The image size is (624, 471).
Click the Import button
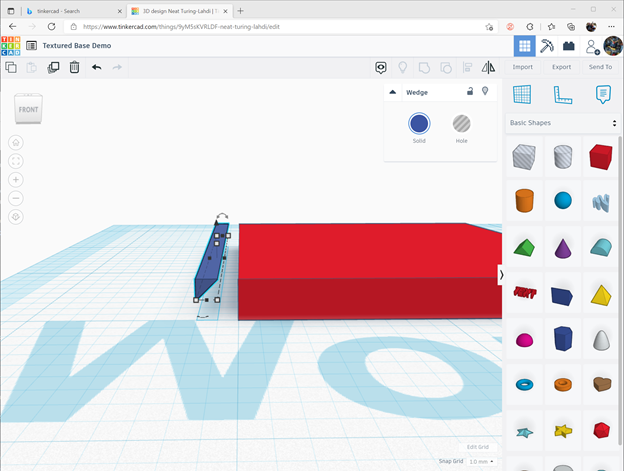(x=523, y=67)
